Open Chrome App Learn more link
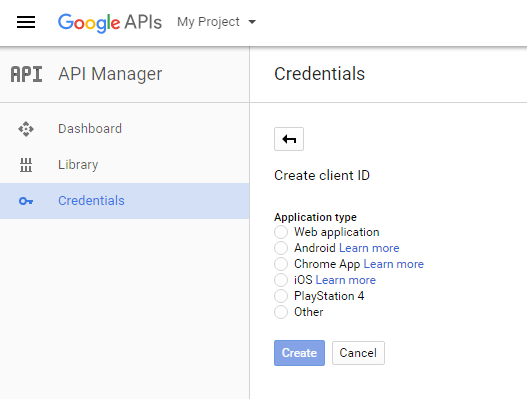The image size is (527, 399). 394,264
